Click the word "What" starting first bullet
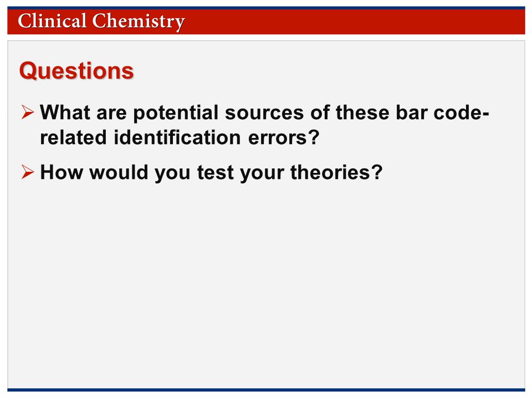532x399 pixels. tap(65, 112)
